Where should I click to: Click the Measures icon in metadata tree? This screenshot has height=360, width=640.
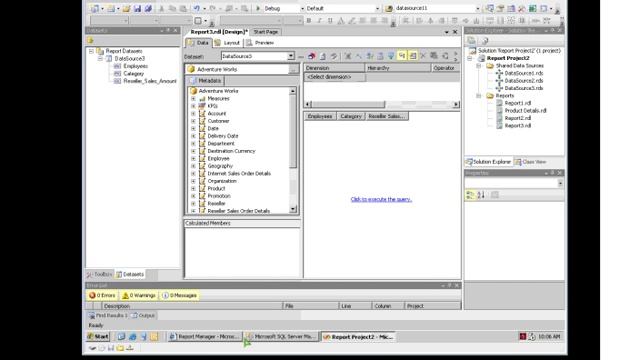(x=202, y=99)
